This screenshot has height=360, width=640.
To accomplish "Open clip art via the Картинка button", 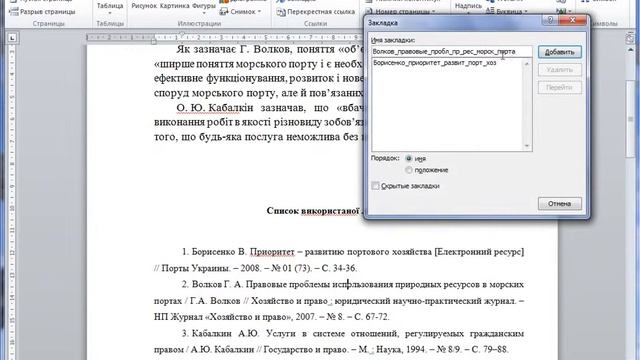I will (175, 6).
